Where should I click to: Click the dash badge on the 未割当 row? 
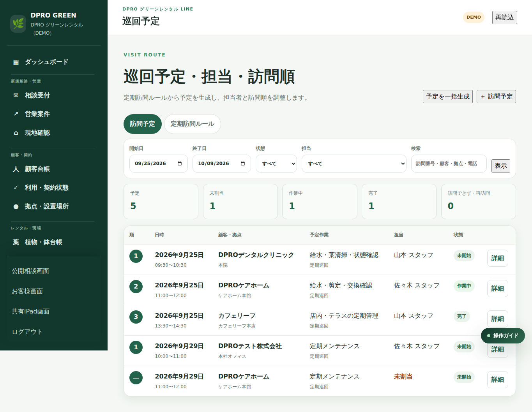[136, 377]
